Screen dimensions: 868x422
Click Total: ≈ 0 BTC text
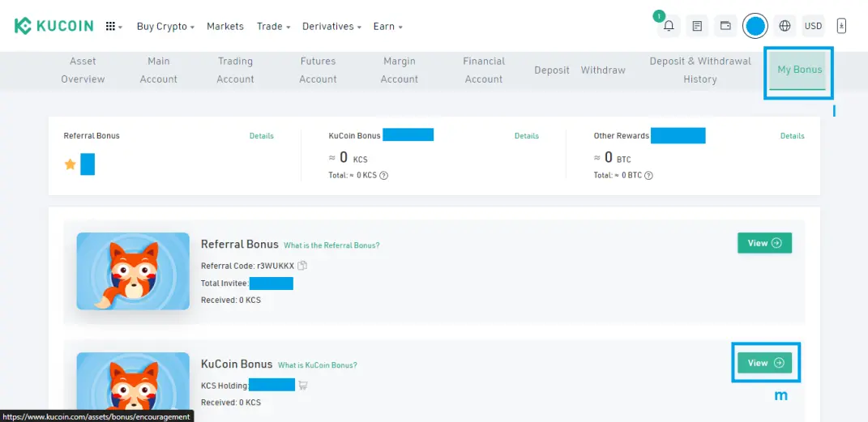(x=618, y=175)
